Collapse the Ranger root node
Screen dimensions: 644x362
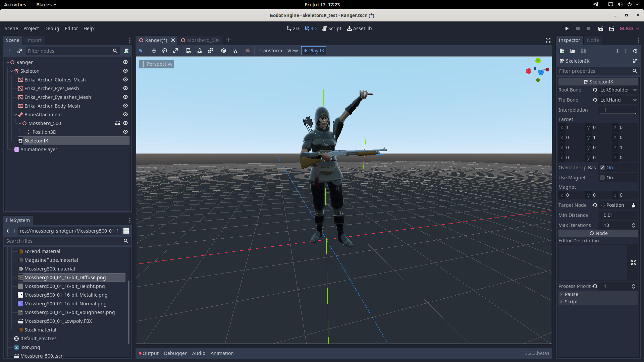click(x=8, y=62)
